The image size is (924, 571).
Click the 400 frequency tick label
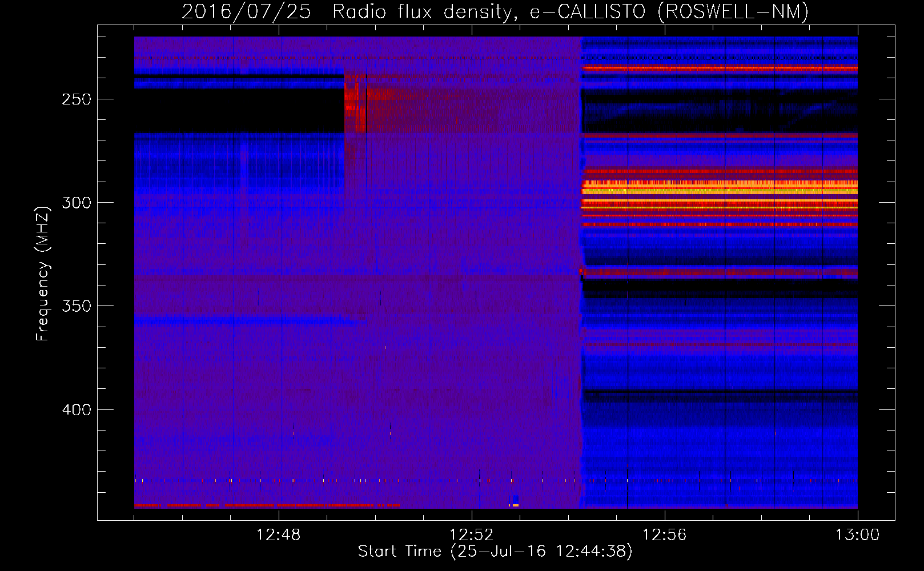point(77,410)
